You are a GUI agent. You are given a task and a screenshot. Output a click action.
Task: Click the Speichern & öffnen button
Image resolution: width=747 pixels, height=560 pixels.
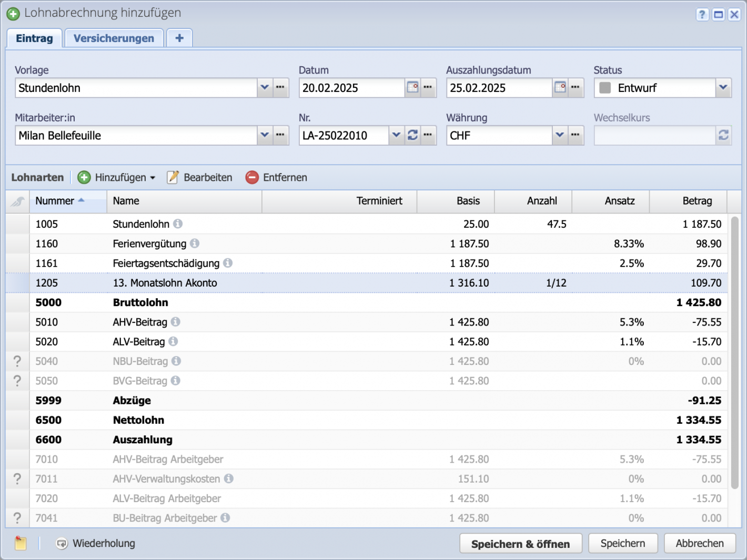pos(520,543)
